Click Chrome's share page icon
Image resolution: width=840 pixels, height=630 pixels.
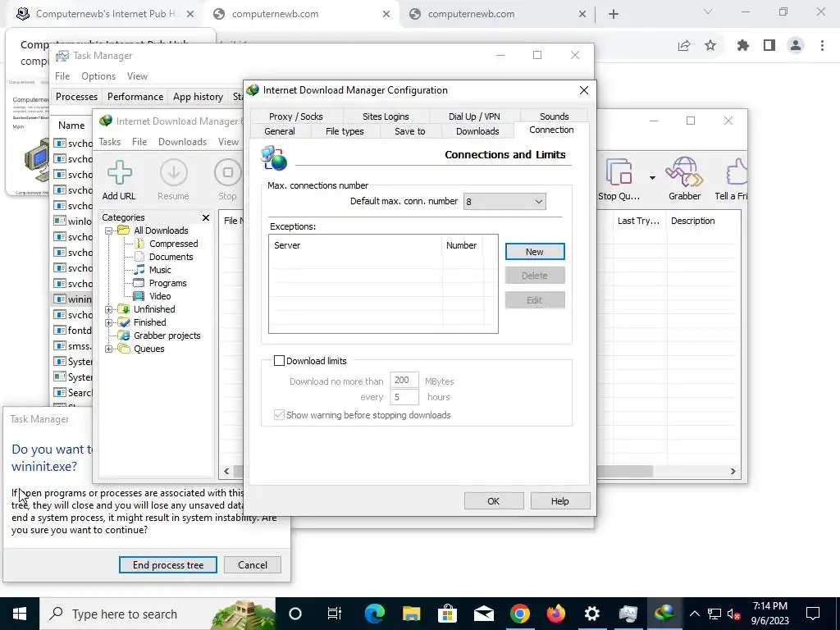pyautogui.click(x=684, y=46)
